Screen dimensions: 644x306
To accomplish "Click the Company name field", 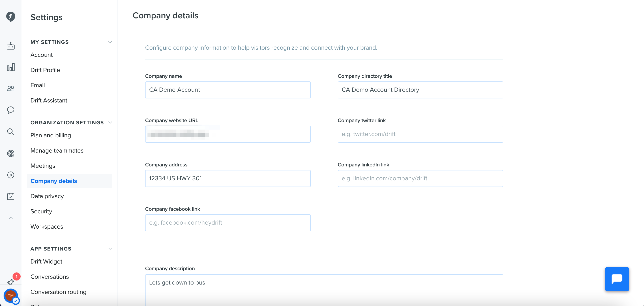I will pos(228,90).
